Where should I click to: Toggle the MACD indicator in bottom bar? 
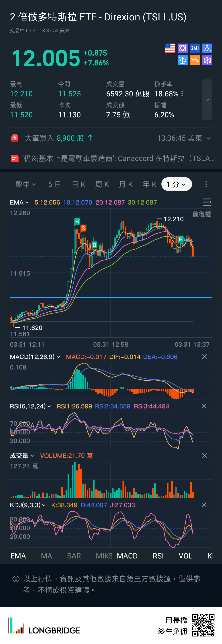point(127,556)
